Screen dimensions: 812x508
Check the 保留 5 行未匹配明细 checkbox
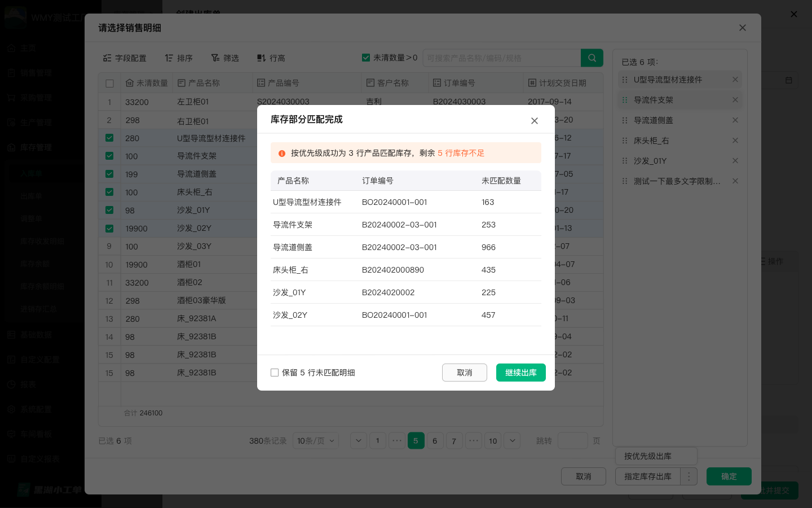pos(275,373)
